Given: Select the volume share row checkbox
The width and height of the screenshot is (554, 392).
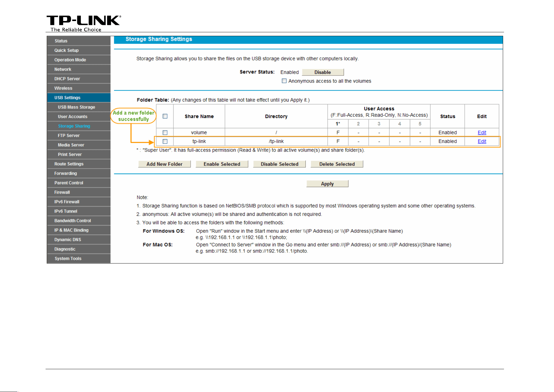Looking at the screenshot, I should click(165, 133).
